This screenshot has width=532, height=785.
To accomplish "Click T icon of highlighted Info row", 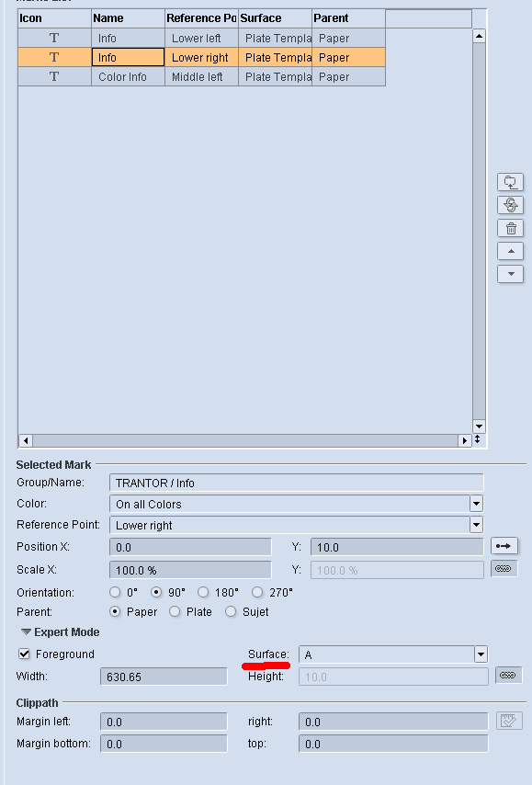I will [54, 58].
